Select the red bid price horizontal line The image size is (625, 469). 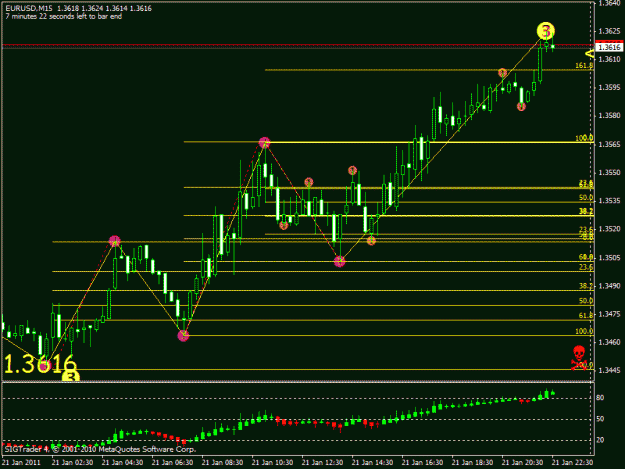coord(298,45)
